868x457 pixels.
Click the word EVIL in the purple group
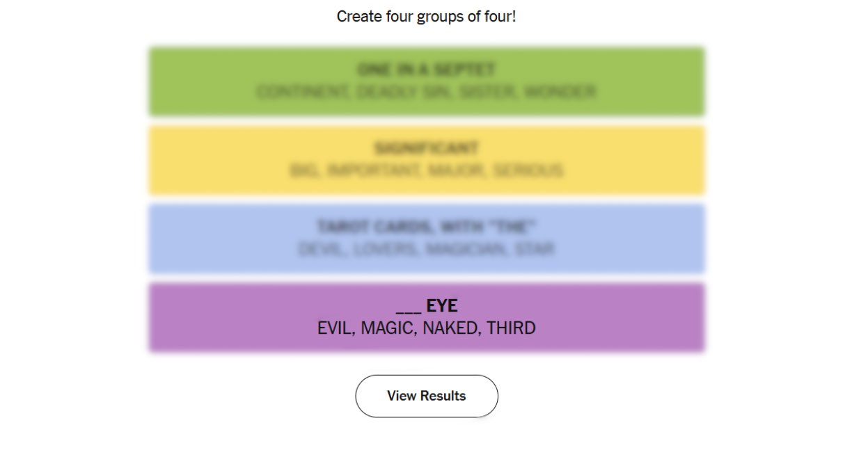click(336, 328)
